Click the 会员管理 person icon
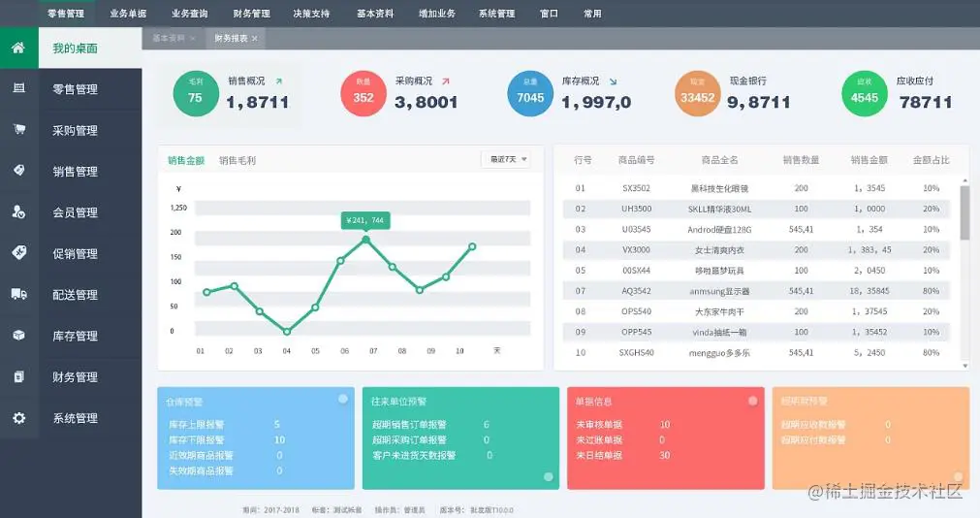Screen dimensions: 980x518 18,211
